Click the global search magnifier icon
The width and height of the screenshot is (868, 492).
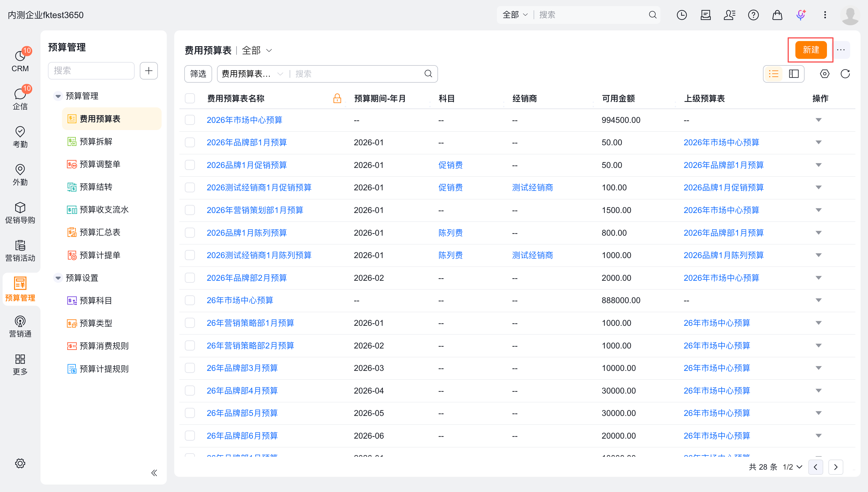(x=653, y=15)
